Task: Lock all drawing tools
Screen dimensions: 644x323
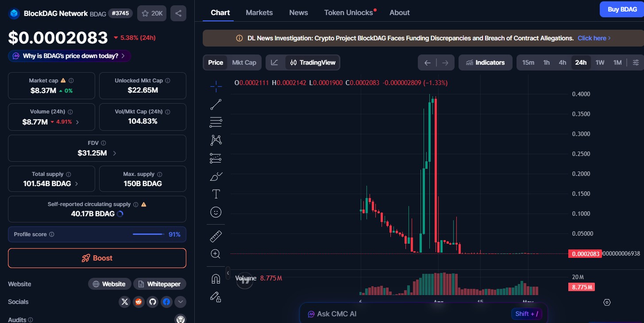Action: (x=216, y=296)
